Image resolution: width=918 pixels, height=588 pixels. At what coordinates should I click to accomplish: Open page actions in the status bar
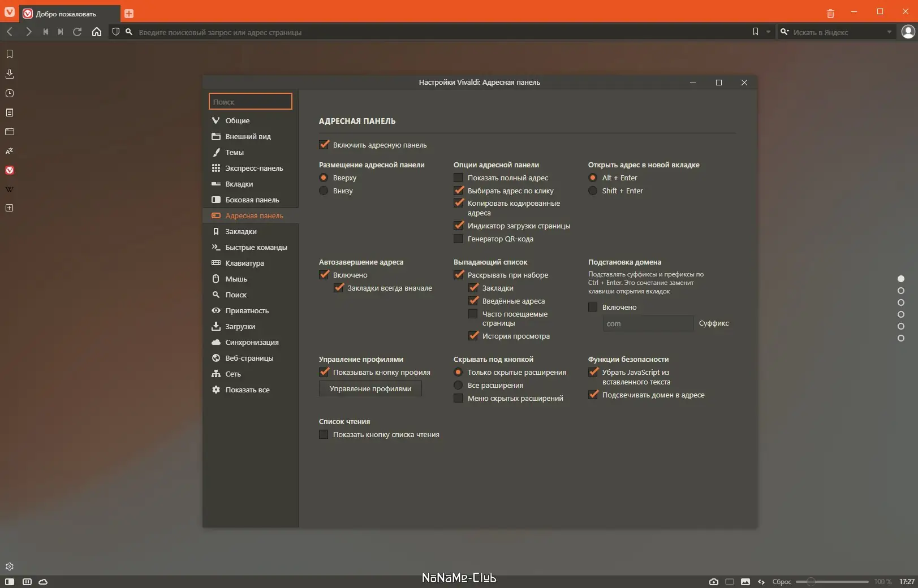point(761,582)
